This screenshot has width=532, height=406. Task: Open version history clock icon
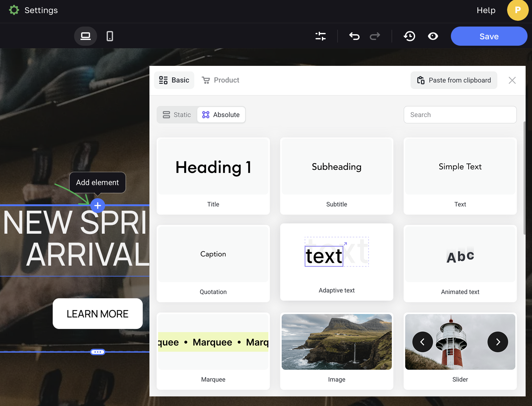(x=409, y=36)
